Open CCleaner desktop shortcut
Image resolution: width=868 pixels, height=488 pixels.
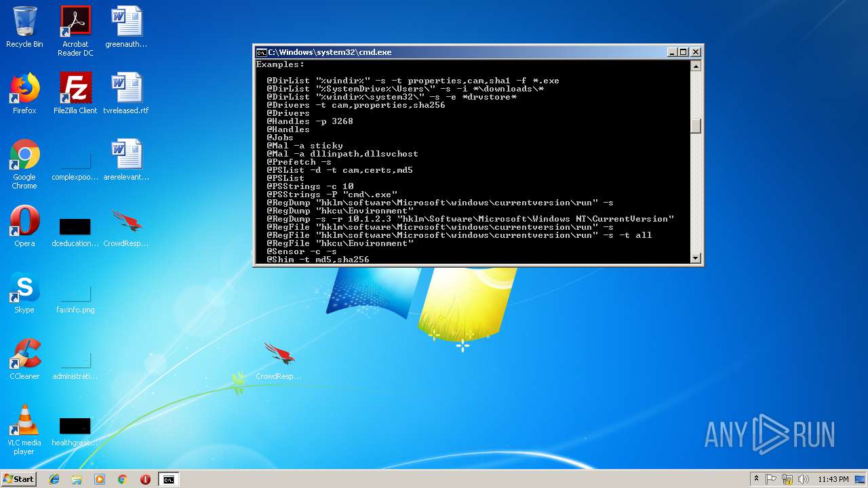click(x=24, y=359)
